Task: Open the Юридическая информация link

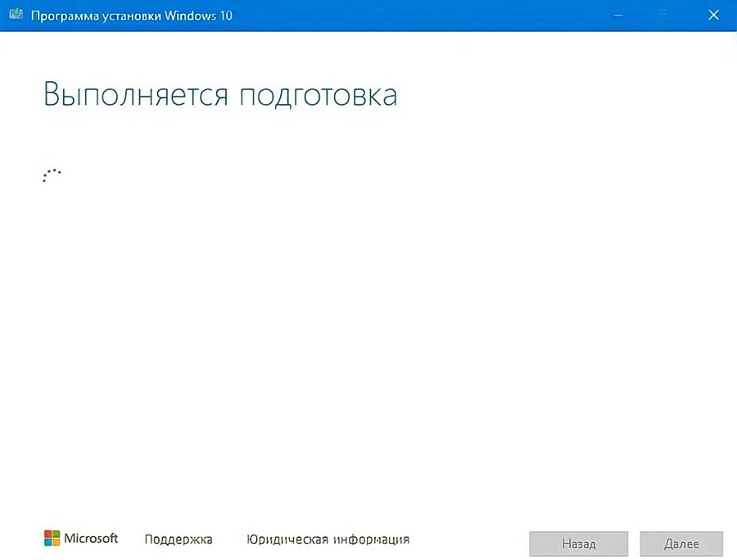Action: tap(328, 540)
